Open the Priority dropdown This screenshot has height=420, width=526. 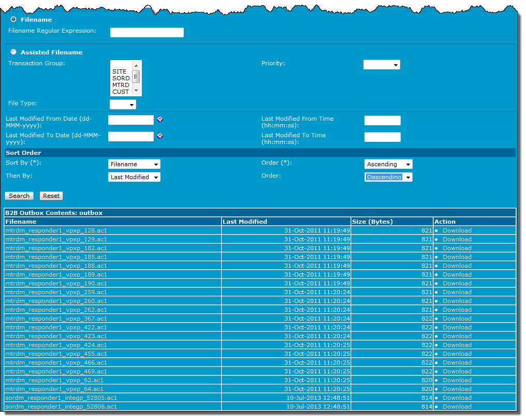(382, 65)
